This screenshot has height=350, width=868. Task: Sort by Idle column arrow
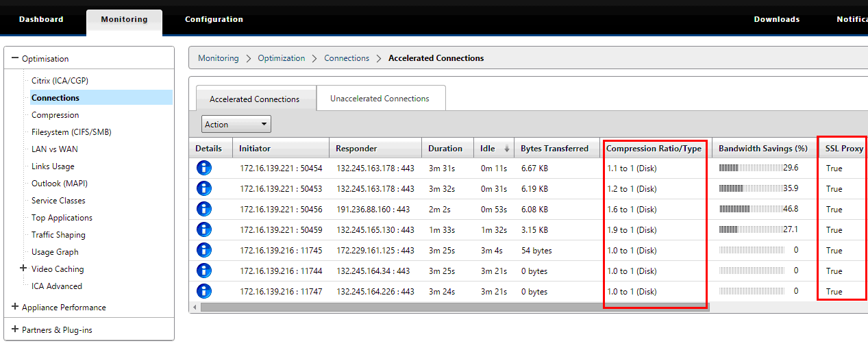[x=507, y=149]
